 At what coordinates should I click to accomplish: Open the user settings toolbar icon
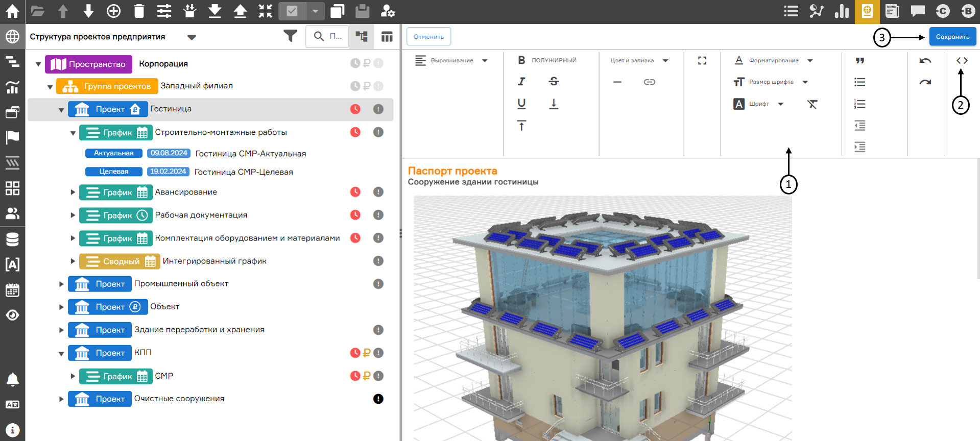coord(388,11)
